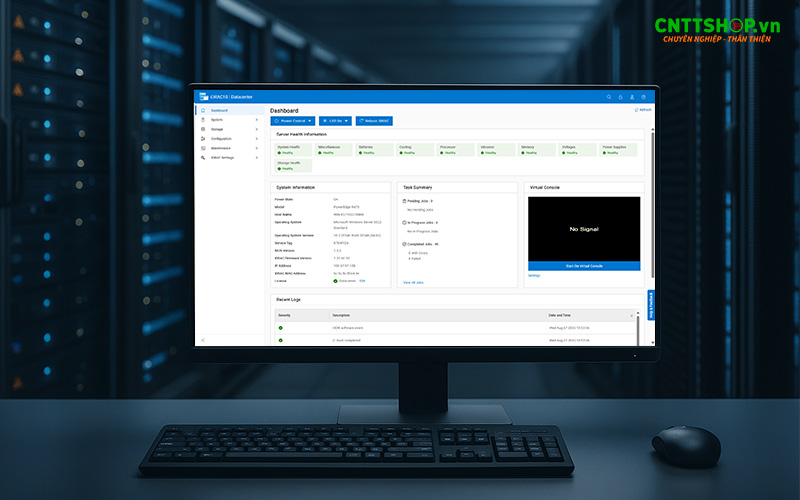Click Start the Virtual Console button
The width and height of the screenshot is (800, 500).
tap(584, 266)
